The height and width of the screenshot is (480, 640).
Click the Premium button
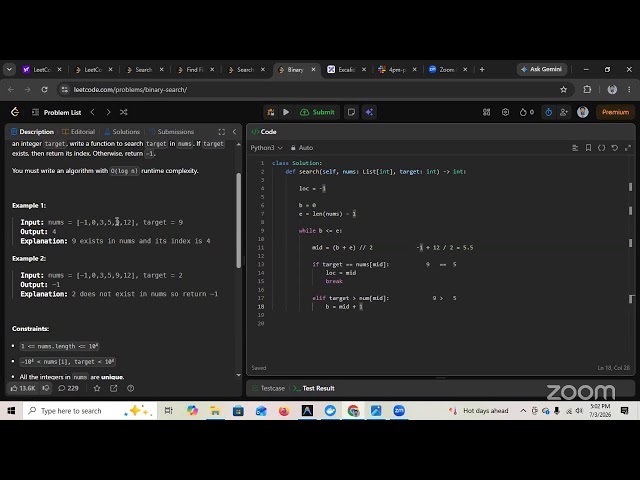[x=615, y=112]
